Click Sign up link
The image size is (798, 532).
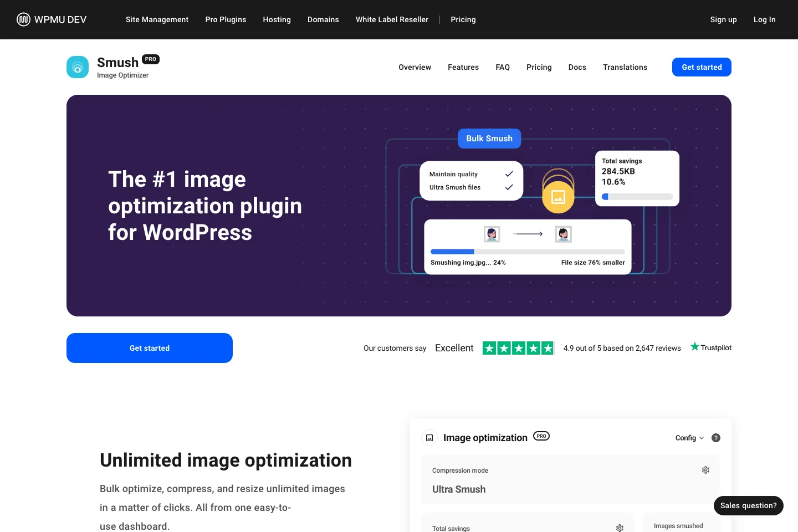point(723,19)
